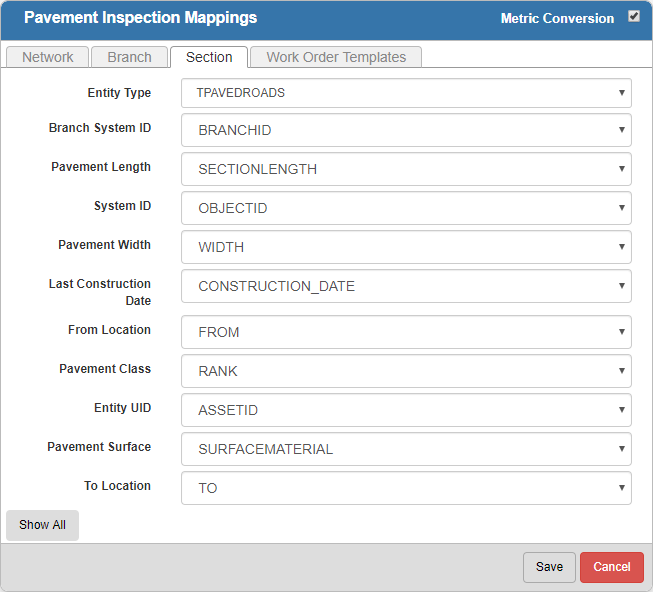Expand the Branch System ID dropdown
This screenshot has height=592, width=653.
tap(406, 130)
